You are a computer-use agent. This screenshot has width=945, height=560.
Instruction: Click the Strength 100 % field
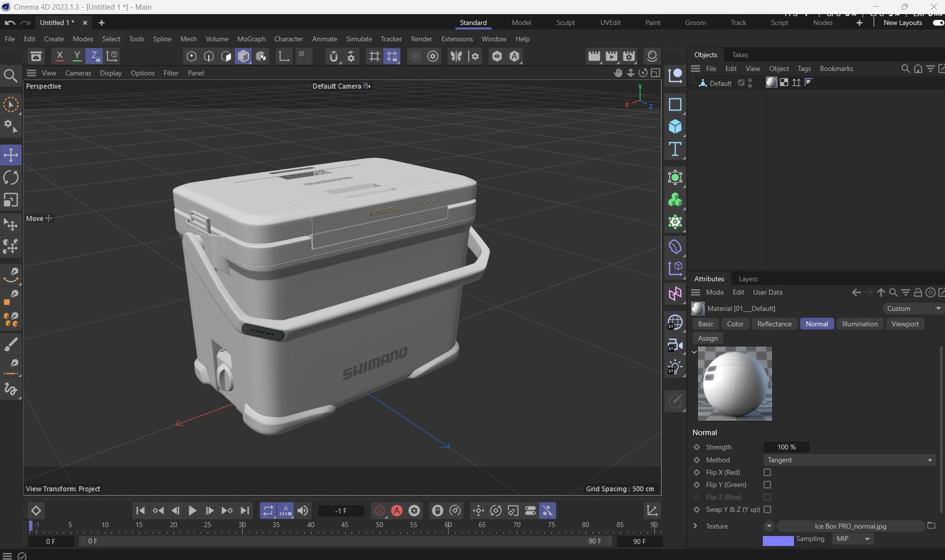[x=786, y=447]
